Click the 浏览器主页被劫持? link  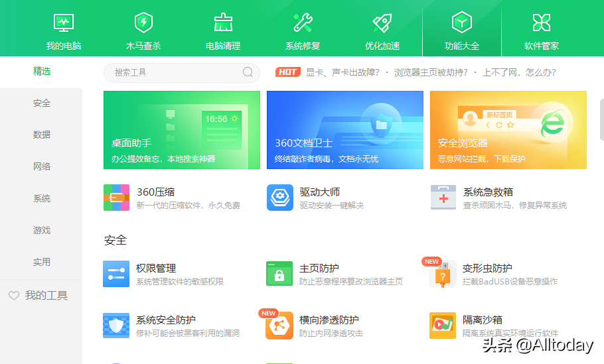coord(431,72)
